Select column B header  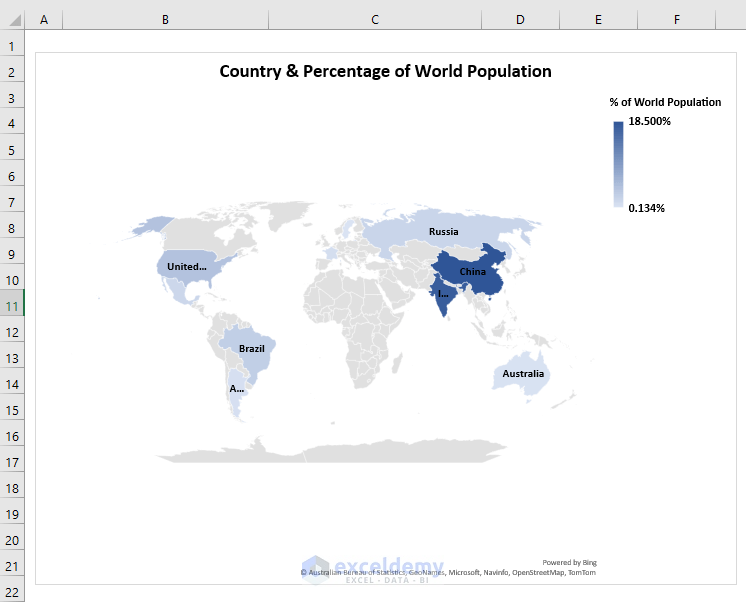[x=165, y=20]
